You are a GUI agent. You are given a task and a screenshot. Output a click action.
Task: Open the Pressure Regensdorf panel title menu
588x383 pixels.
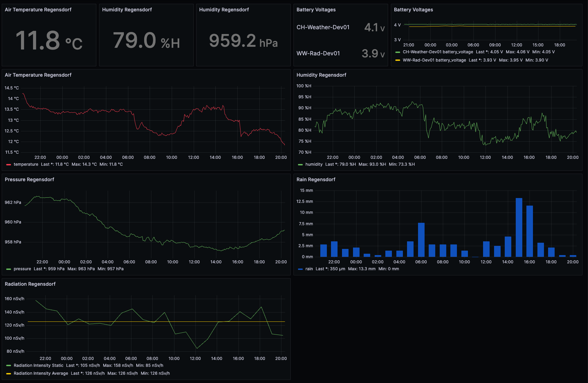point(30,179)
